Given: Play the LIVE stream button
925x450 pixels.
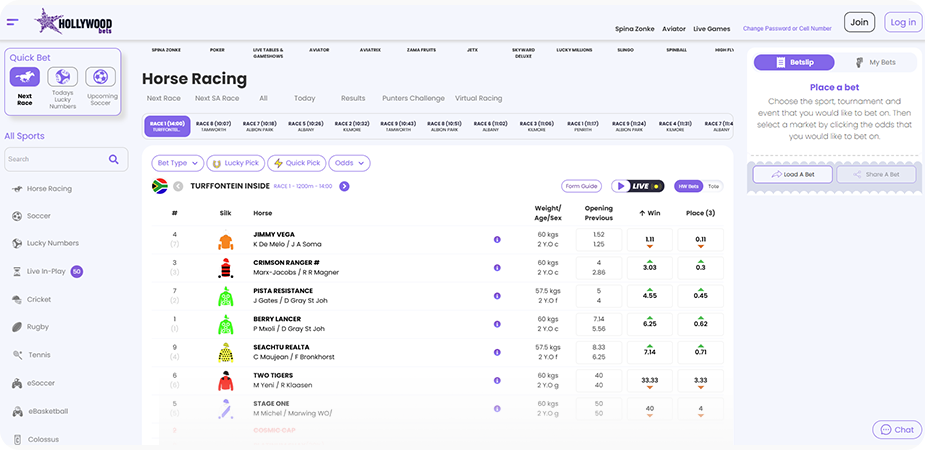Looking at the screenshot, I should (638, 186).
